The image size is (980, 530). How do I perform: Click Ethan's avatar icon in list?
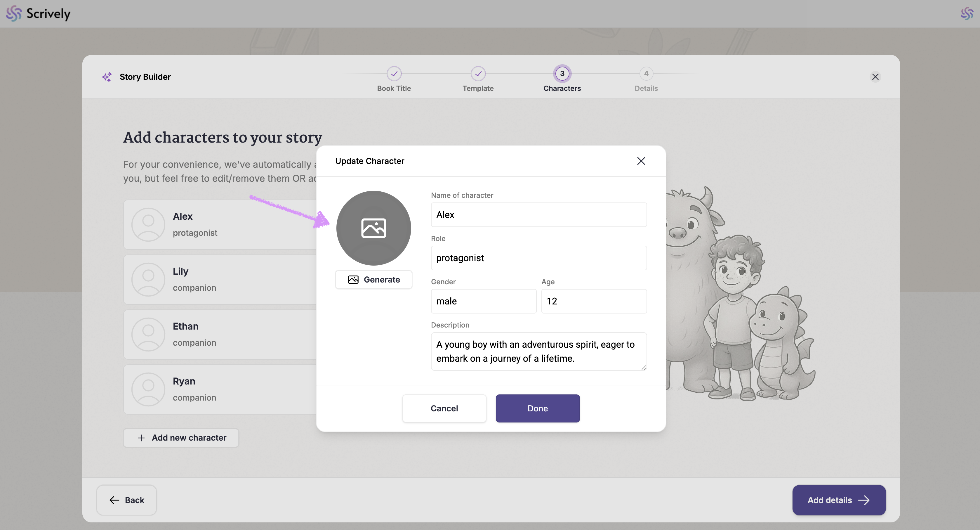(x=148, y=334)
